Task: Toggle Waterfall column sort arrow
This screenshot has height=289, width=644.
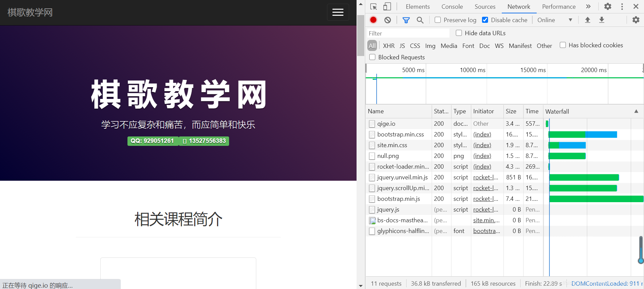Action: (636, 111)
